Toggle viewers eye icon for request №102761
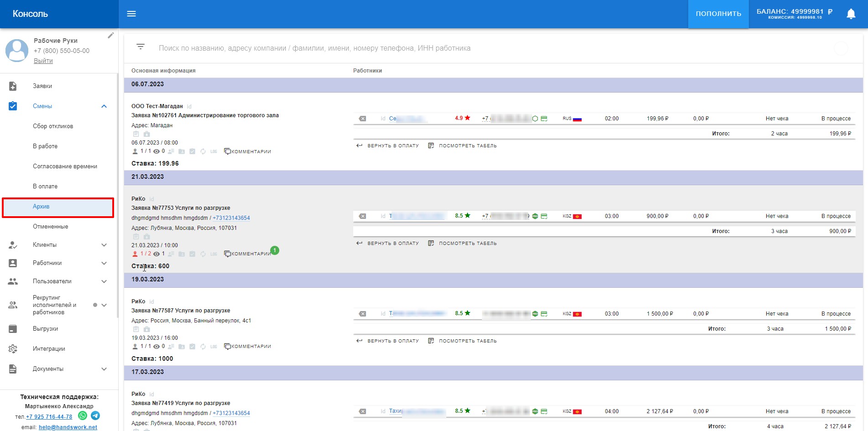Screen dimensions: 868x431 coord(157,151)
